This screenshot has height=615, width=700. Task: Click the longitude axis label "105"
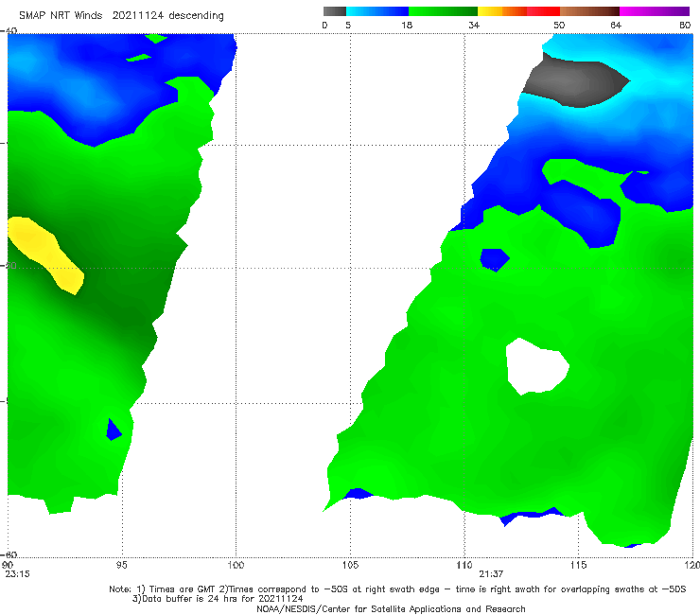click(x=350, y=565)
